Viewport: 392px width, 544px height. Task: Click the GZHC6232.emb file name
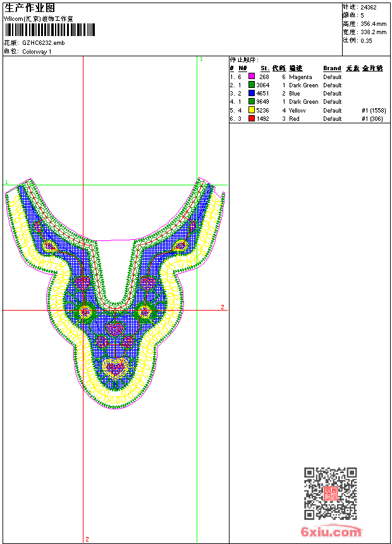point(43,43)
